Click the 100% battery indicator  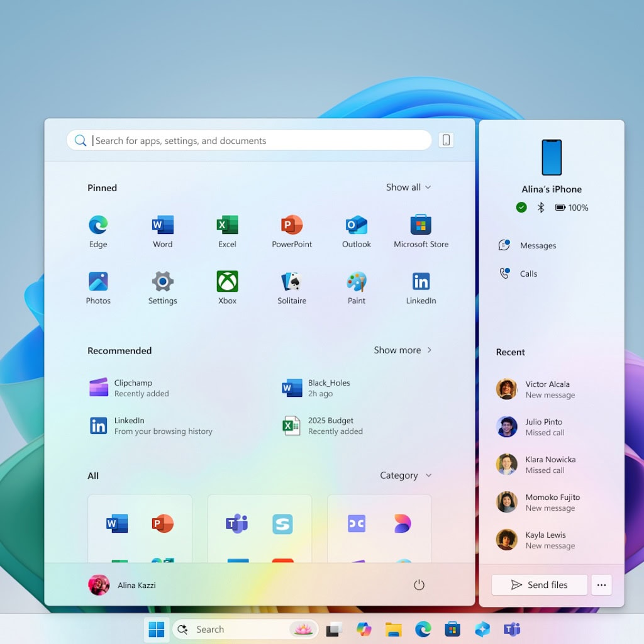(572, 208)
